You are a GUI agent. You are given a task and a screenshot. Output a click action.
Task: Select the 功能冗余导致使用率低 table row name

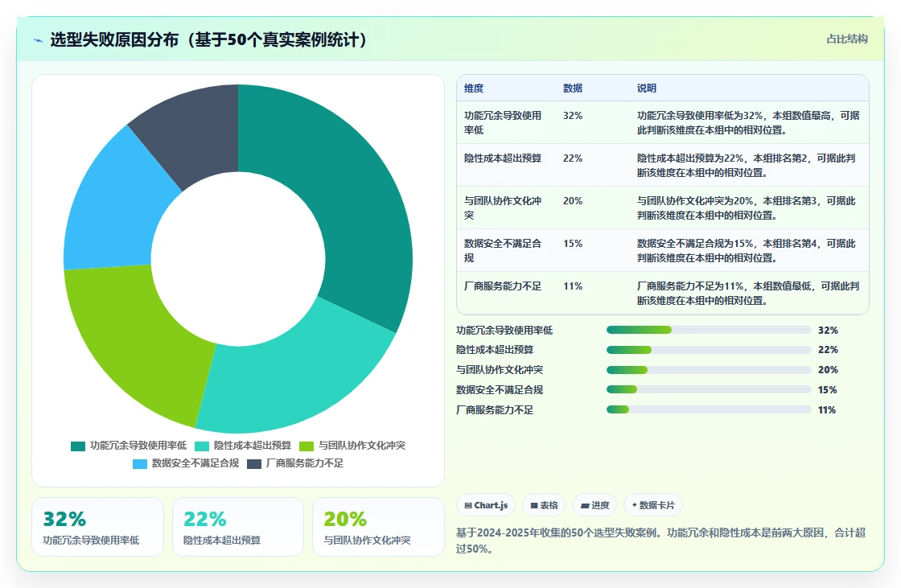coord(503,122)
